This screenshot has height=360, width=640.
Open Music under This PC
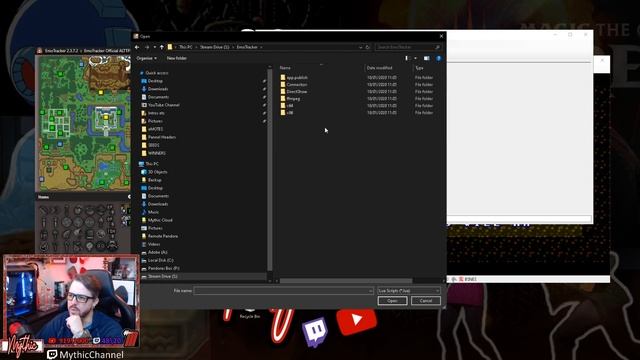pos(153,212)
